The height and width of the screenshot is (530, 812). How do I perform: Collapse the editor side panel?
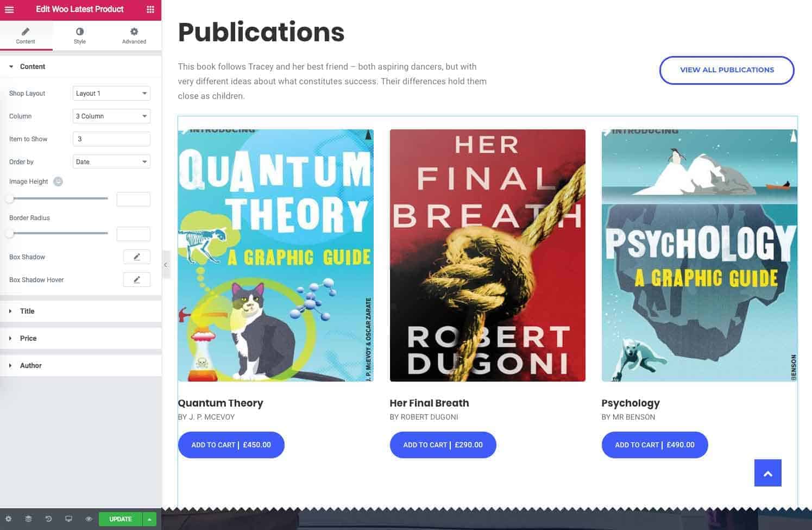tap(166, 265)
